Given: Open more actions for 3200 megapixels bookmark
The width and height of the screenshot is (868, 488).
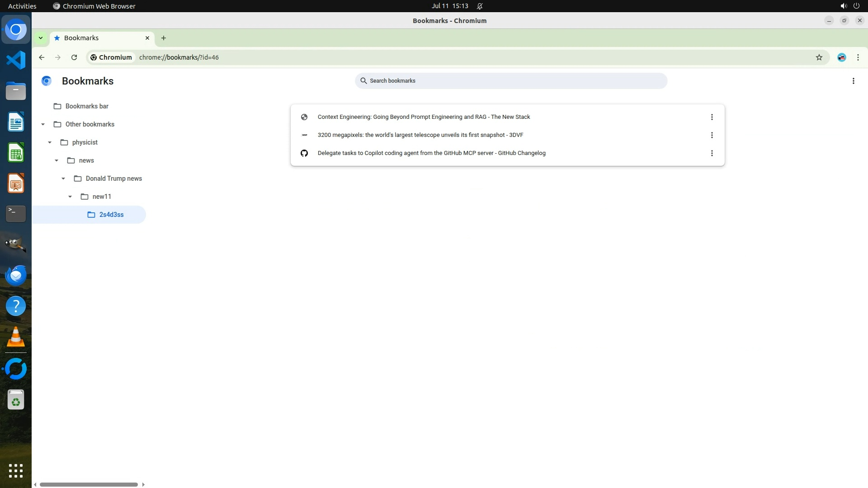Looking at the screenshot, I should [x=712, y=135].
